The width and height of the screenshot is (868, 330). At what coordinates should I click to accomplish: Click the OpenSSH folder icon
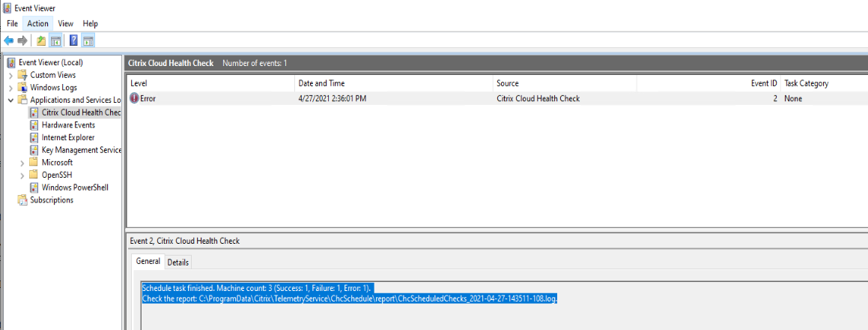pyautogui.click(x=34, y=175)
